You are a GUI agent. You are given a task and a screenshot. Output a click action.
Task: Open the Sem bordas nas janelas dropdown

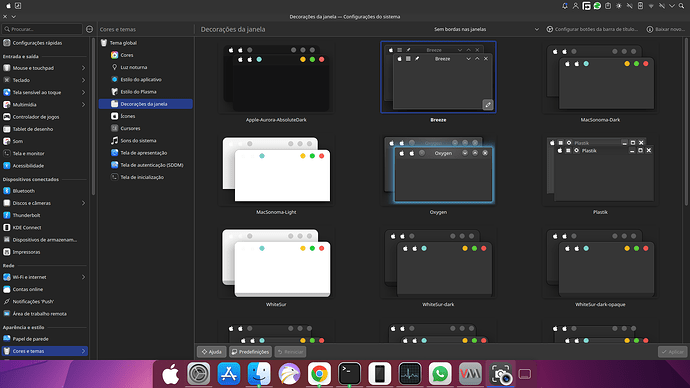click(x=486, y=29)
